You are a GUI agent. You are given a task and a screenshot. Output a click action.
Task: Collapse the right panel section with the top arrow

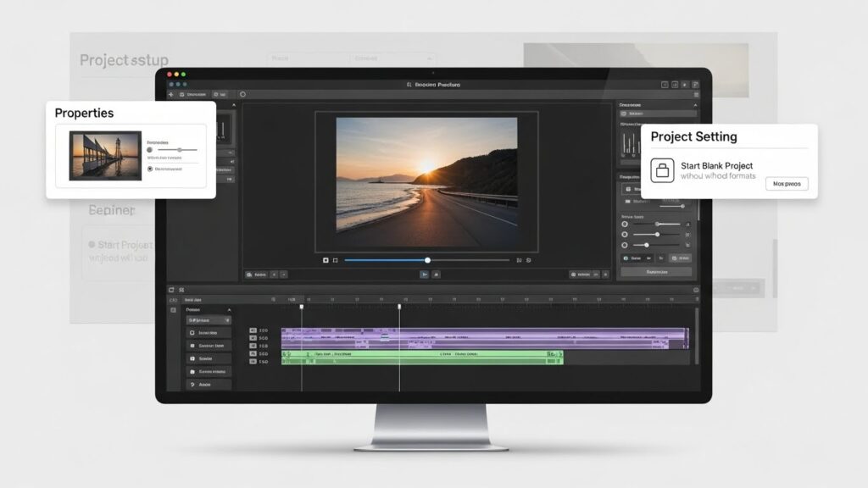pos(696,104)
